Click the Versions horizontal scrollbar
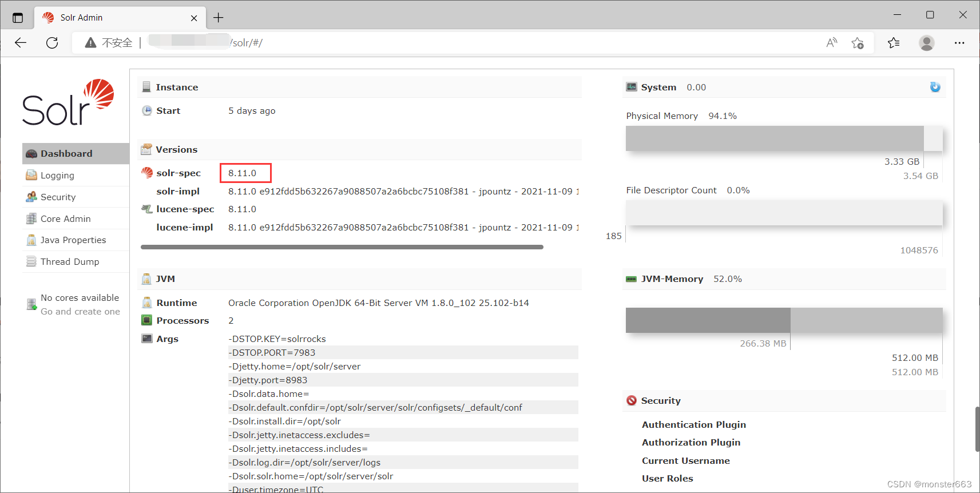This screenshot has height=493, width=980. pyautogui.click(x=342, y=247)
